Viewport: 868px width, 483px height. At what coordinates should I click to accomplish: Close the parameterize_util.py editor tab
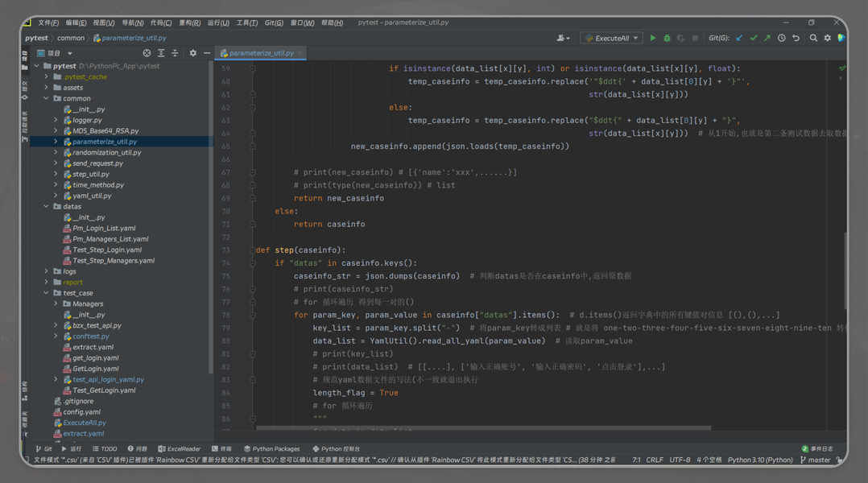[x=300, y=53]
